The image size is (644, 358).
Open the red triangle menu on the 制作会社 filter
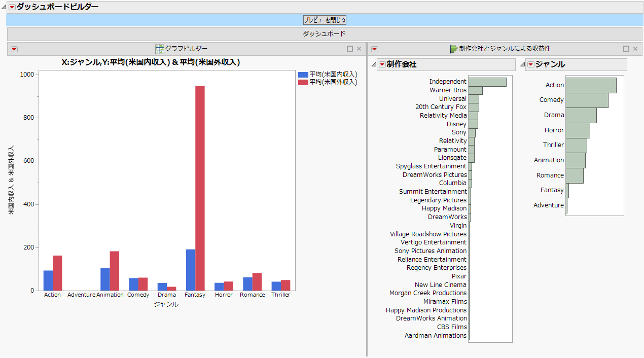(382, 64)
